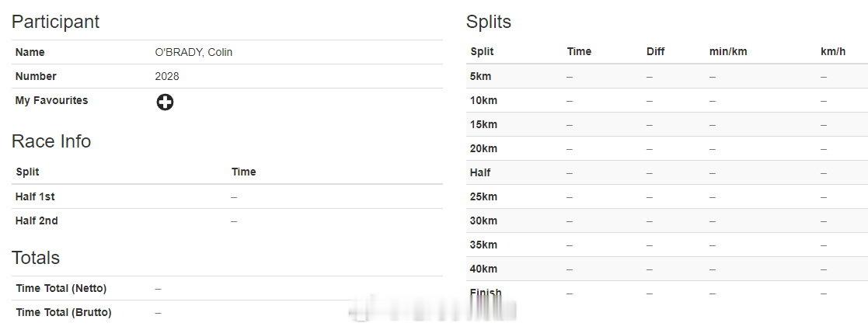This screenshot has height=330, width=868.
Task: Click the km/h column header
Action: [832, 52]
